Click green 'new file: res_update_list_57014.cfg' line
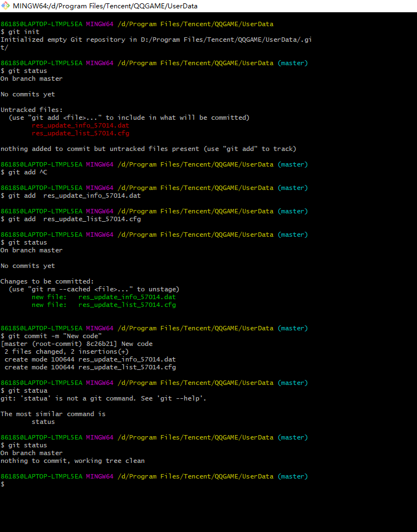Viewport: 417px width, 532px height. [x=104, y=305]
